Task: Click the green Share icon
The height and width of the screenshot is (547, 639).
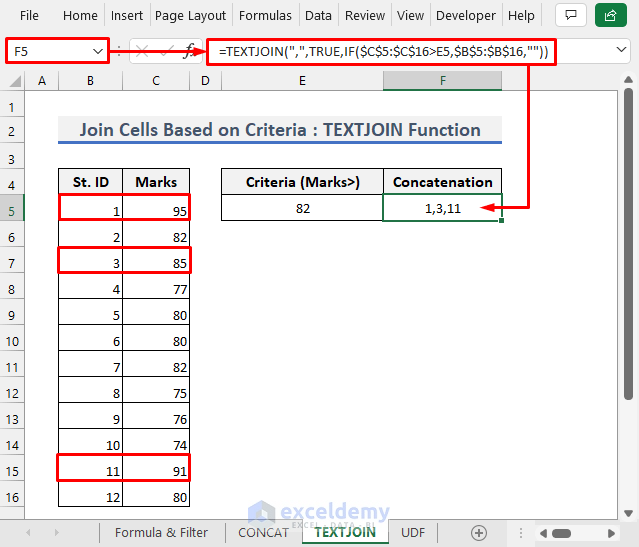Action: 610,15
